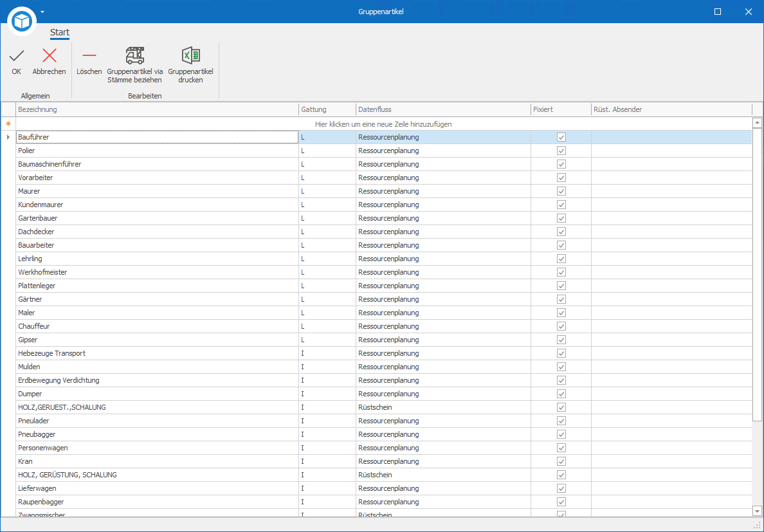Toggle Fixiert checkbox for Pneubagger
The image size is (764, 532).
[561, 434]
